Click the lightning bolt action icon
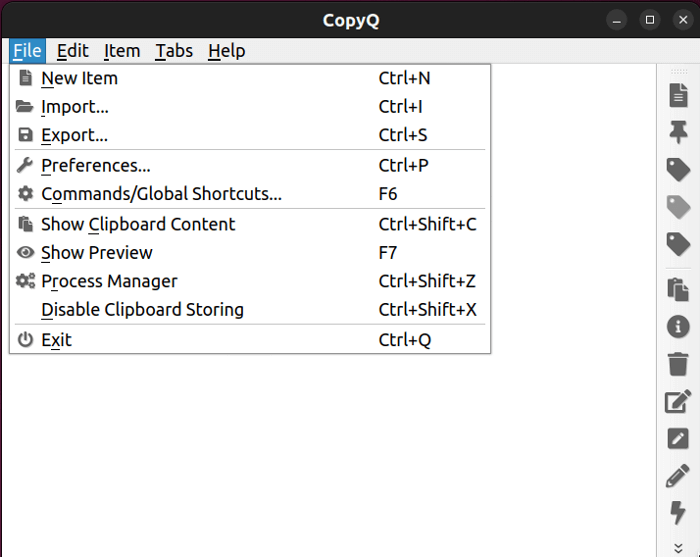The width and height of the screenshot is (700, 557). 678,512
